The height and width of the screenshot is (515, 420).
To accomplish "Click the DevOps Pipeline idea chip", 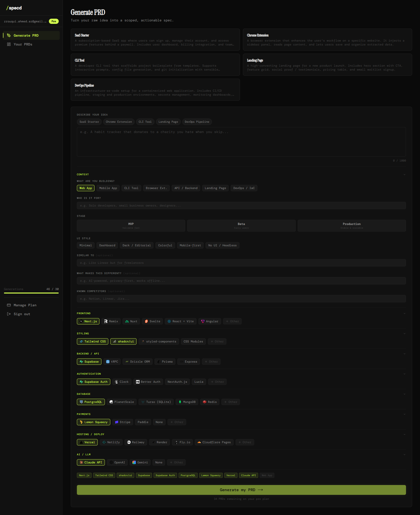I will [x=197, y=122].
